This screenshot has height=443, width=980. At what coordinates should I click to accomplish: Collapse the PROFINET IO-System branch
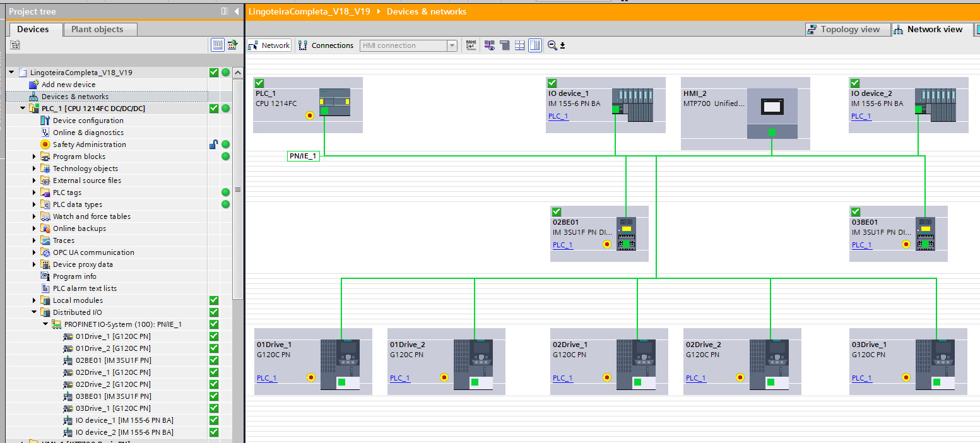coord(45,324)
